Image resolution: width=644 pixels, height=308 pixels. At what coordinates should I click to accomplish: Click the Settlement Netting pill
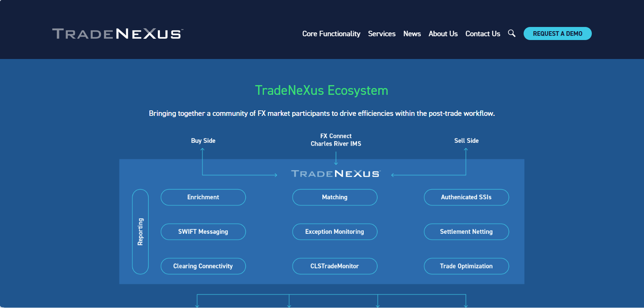[x=466, y=232]
